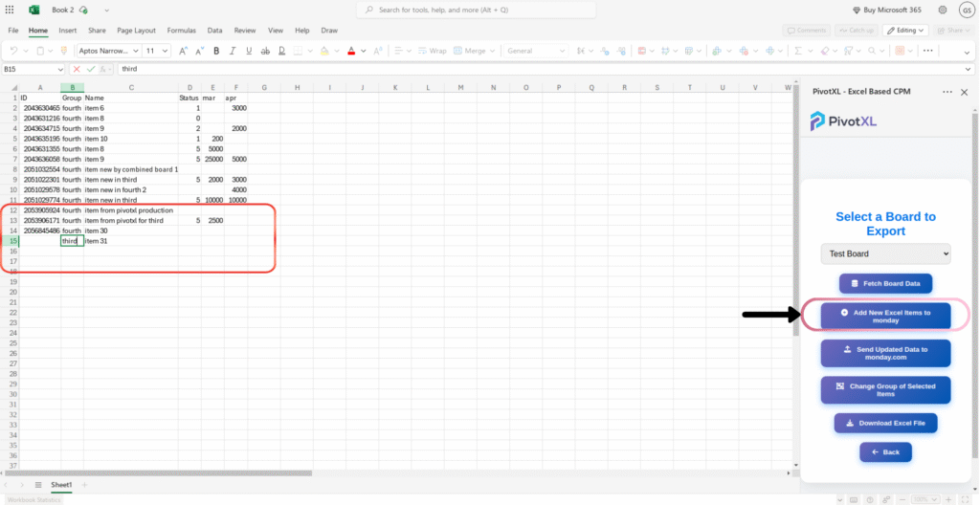
Task: Switch to the Data tab
Action: [215, 30]
